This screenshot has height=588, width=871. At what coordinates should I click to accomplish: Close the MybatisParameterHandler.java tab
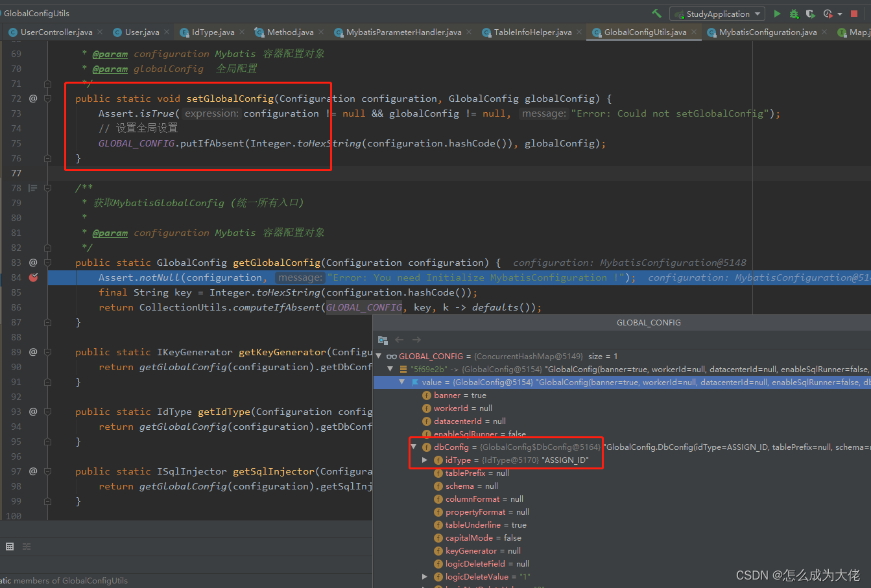(x=469, y=32)
